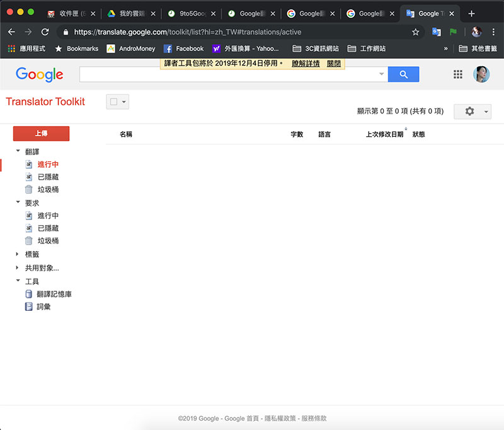Open the Glossary (詞彙) tool
This screenshot has width=504, height=430.
coord(43,307)
